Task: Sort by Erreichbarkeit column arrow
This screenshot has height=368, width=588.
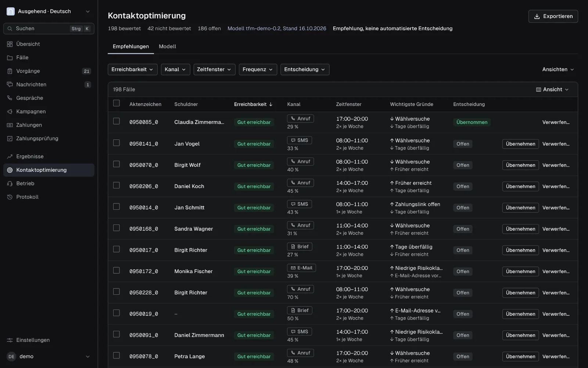Action: [271, 105]
